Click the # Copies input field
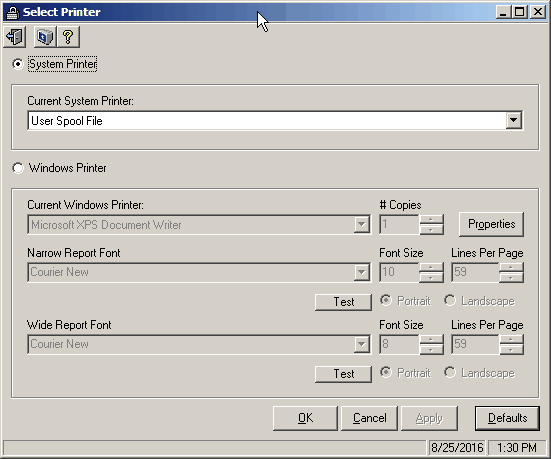The image size is (551, 459). 400,225
